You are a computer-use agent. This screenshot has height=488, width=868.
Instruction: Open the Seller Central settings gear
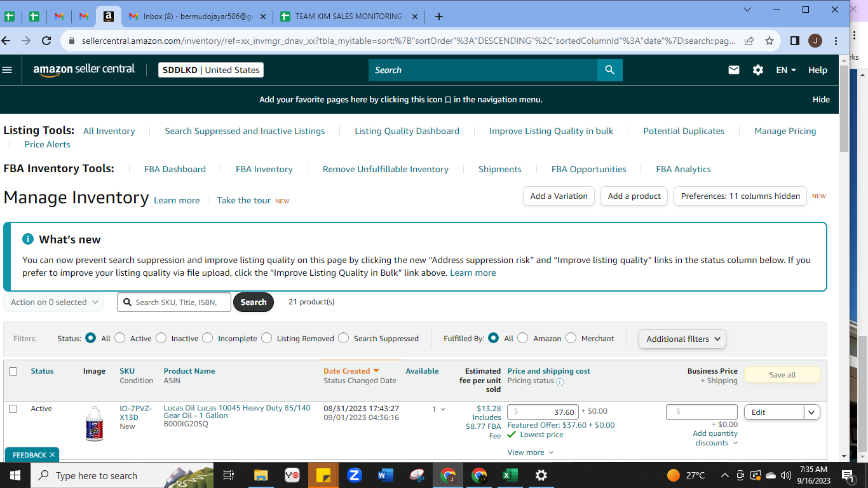[758, 70]
